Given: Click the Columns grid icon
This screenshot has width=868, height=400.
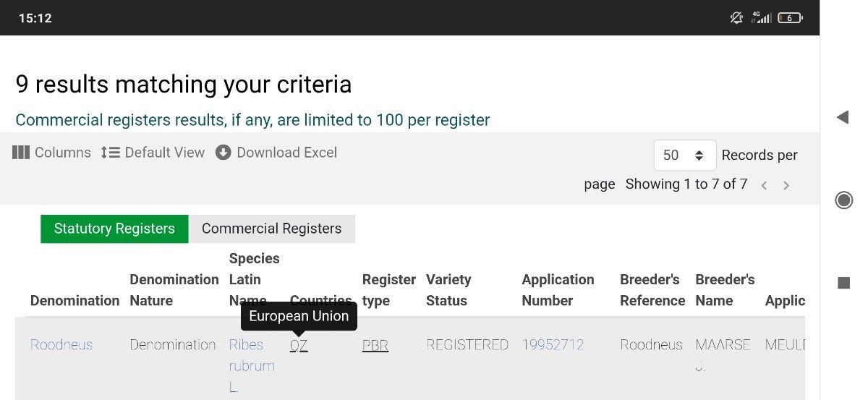Looking at the screenshot, I should [21, 153].
